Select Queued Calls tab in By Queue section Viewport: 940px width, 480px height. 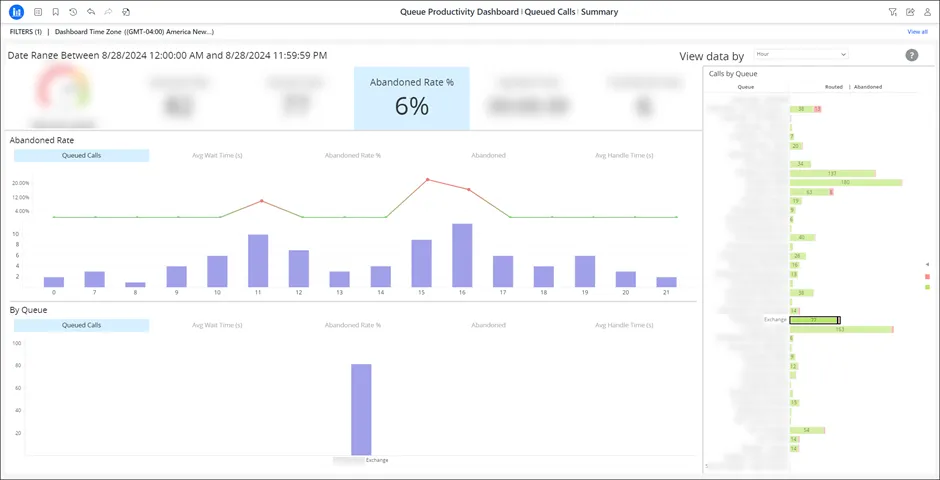pos(82,325)
